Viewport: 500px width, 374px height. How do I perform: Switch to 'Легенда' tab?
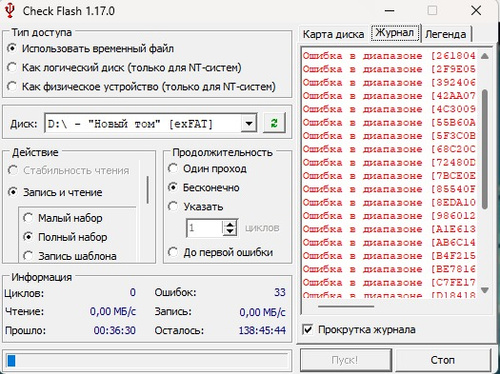click(446, 34)
